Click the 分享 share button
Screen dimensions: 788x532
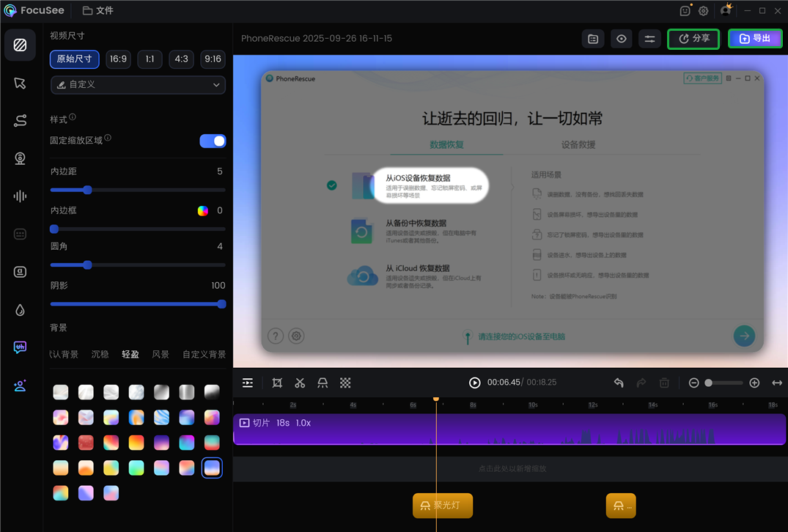(x=693, y=39)
